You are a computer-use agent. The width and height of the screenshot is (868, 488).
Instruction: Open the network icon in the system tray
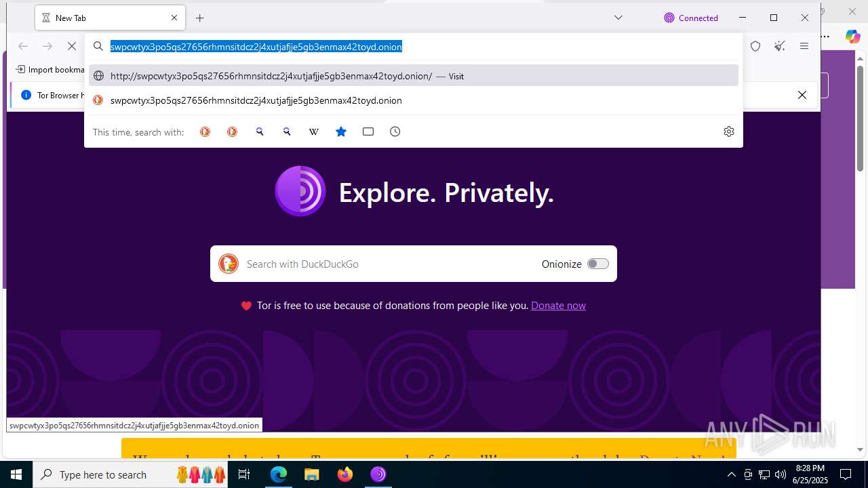(764, 474)
